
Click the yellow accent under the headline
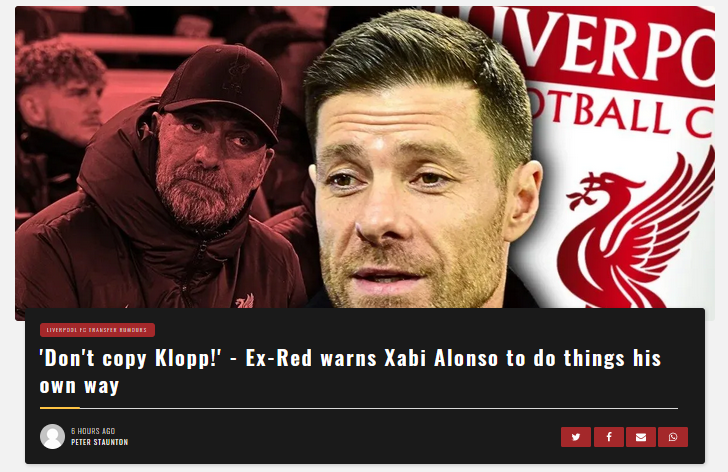pyautogui.click(x=59, y=408)
